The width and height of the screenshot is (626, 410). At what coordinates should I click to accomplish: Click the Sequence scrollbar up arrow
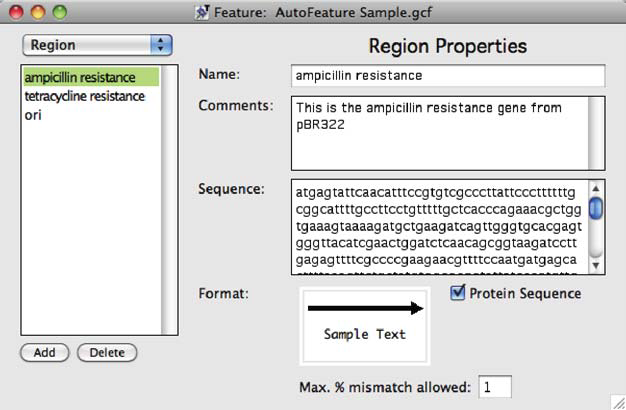596,188
